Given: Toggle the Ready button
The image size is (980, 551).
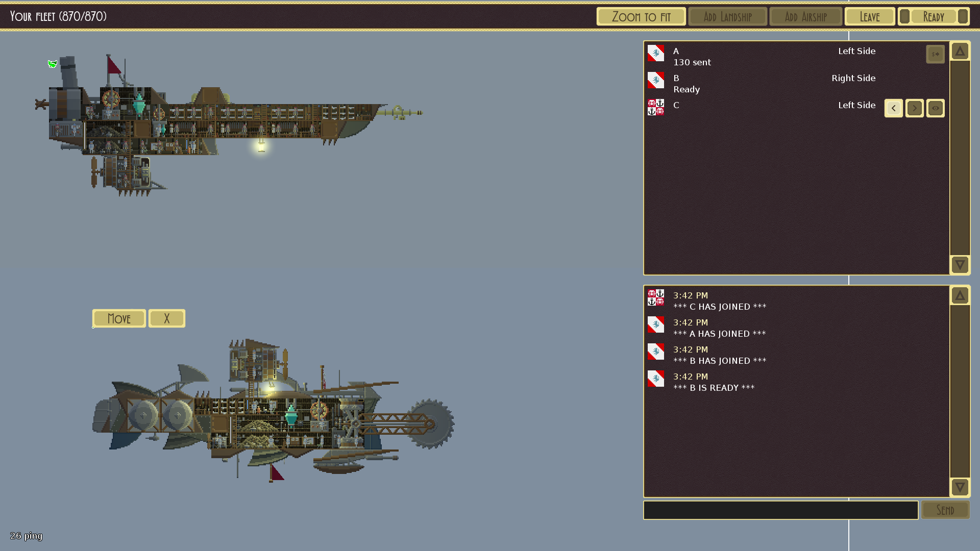Looking at the screenshot, I should tap(933, 17).
